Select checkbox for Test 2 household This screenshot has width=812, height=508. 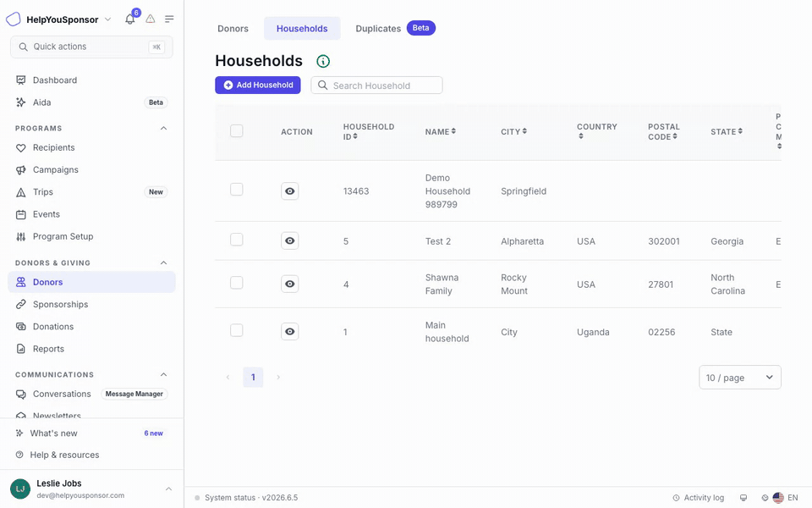click(x=237, y=240)
